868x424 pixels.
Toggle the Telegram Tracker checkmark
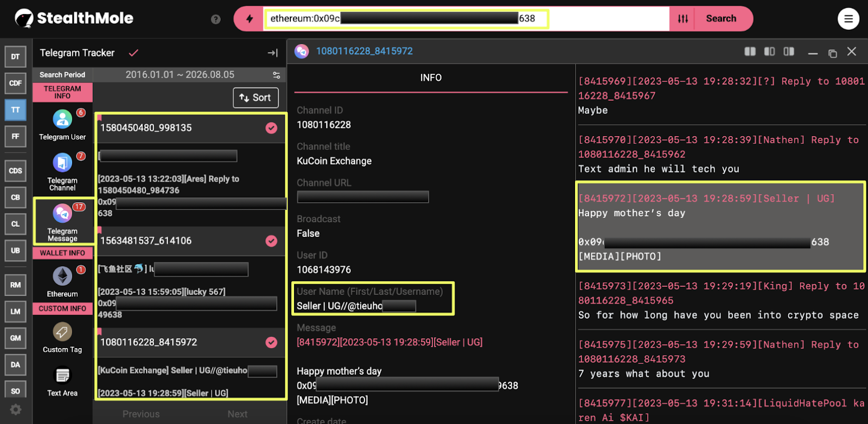(133, 53)
